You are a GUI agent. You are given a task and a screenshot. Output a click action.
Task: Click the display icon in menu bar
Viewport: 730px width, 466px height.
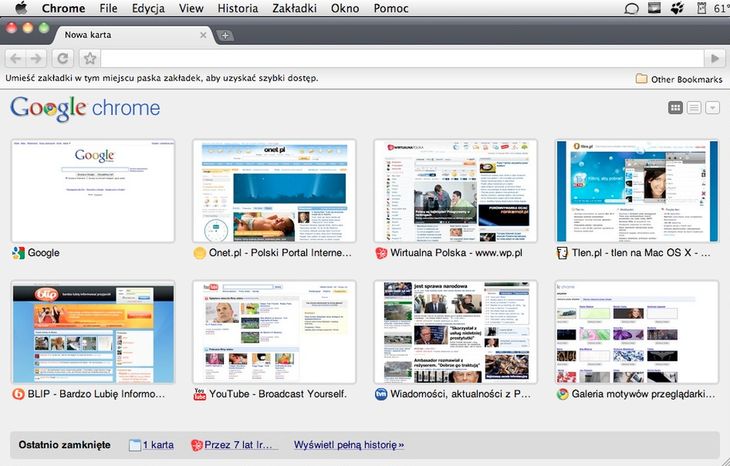coord(654,8)
